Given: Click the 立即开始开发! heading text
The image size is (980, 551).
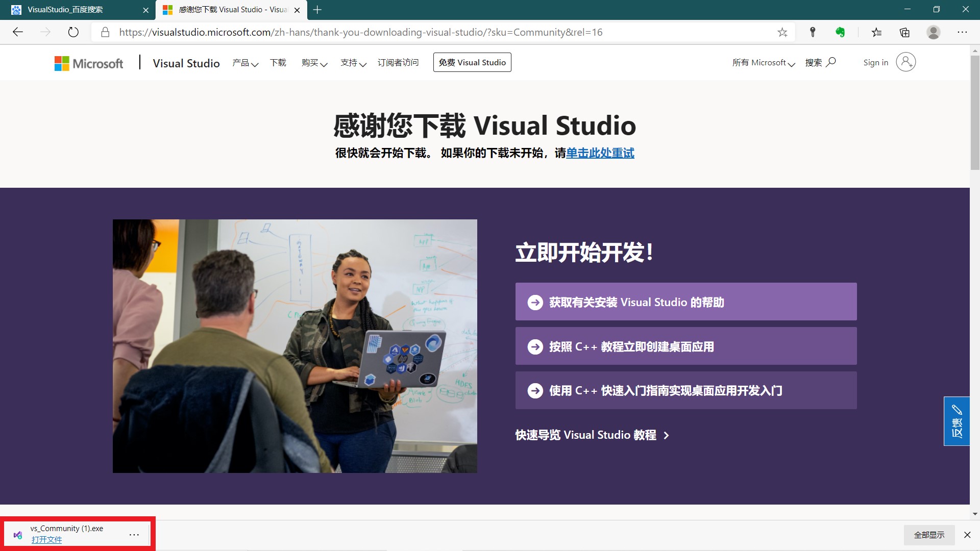Looking at the screenshot, I should tap(584, 253).
